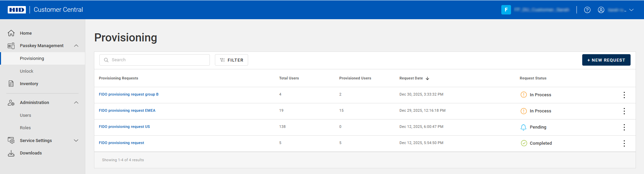This screenshot has width=644, height=174.
Task: Open the Filter button
Action: click(x=231, y=60)
